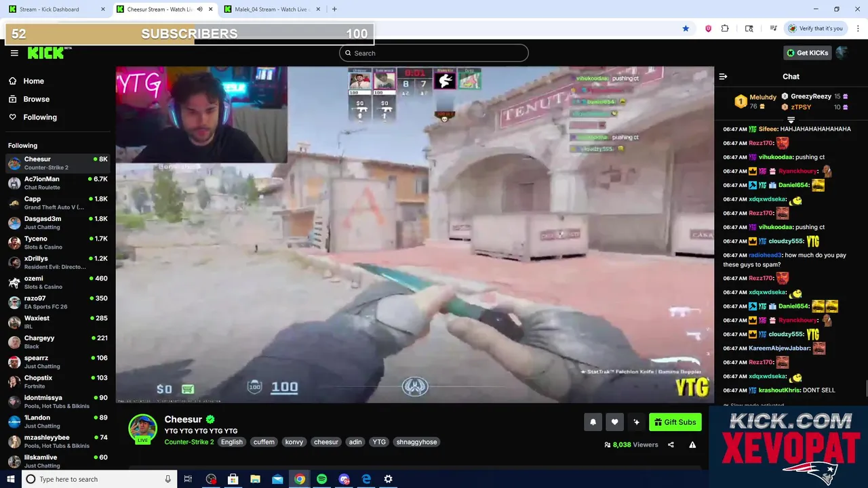Click KareemAbjewJabbar username in chat
The width and height of the screenshot is (868, 488).
[779, 348]
